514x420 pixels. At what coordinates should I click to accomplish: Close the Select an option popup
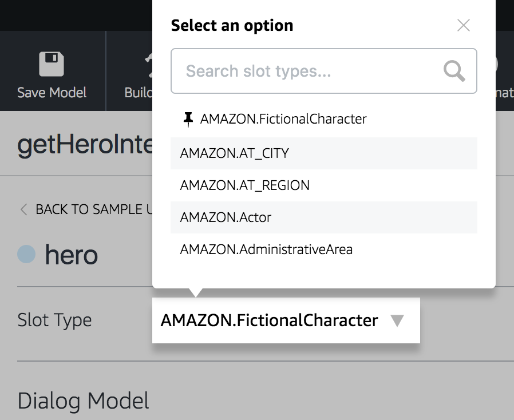(x=463, y=25)
